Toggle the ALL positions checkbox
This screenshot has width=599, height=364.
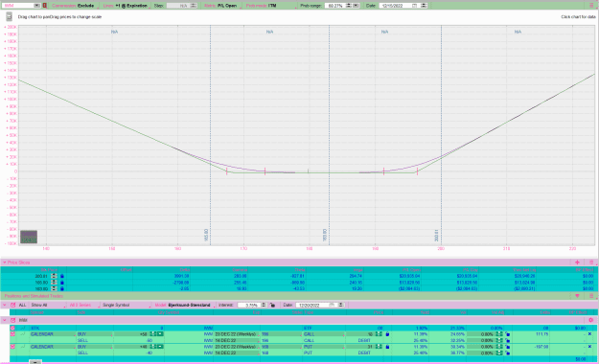(13, 306)
